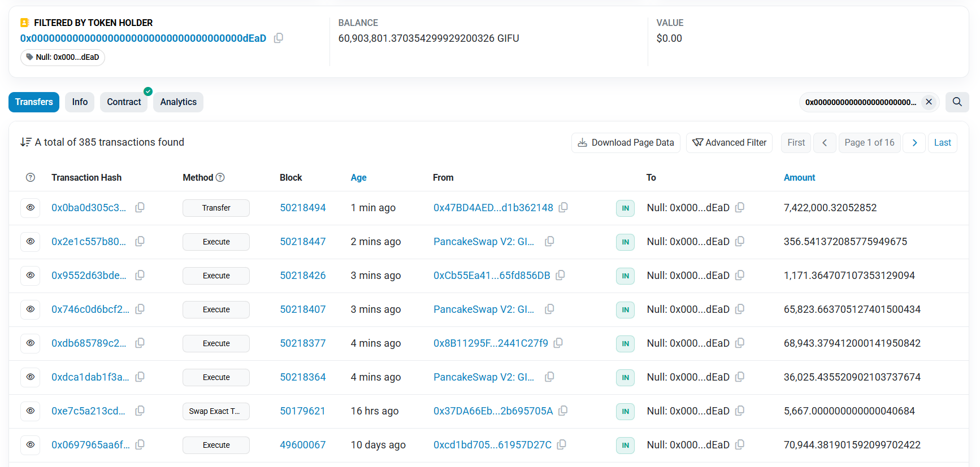The image size is (980, 467).
Task: Preview details for transaction 0xdb685789c2
Action: click(x=31, y=343)
